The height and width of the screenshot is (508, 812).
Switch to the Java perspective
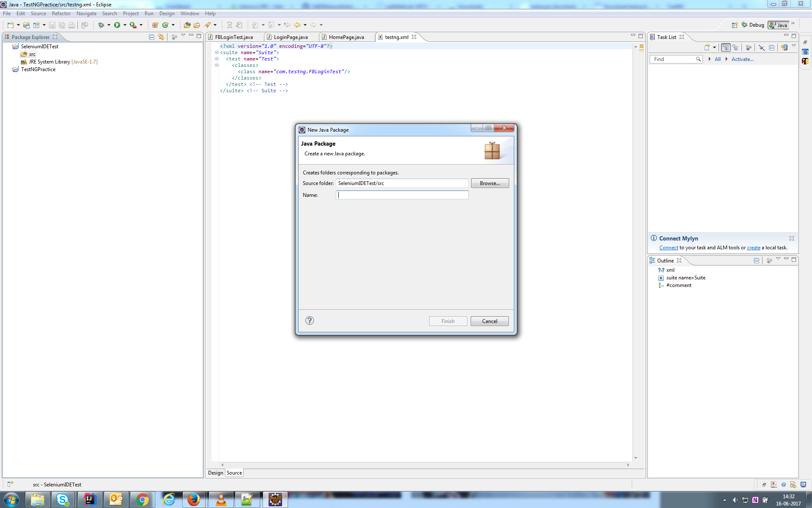click(x=779, y=25)
